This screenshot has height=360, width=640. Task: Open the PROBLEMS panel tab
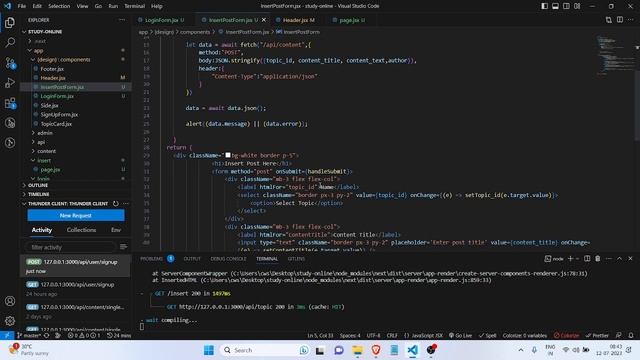tap(151, 259)
